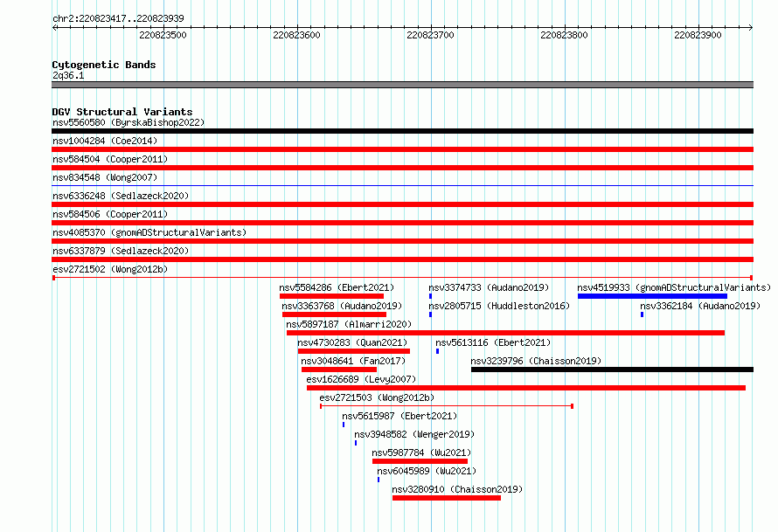This screenshot has width=778, height=532.
Task: Click the nsv4730283 (Quan2021) label
Action: [x=352, y=342]
